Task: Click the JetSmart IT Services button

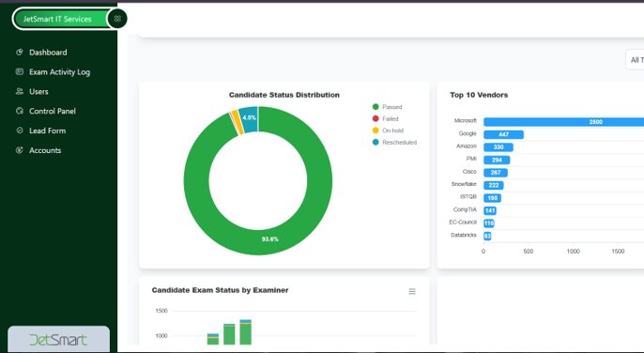Action: click(x=61, y=19)
